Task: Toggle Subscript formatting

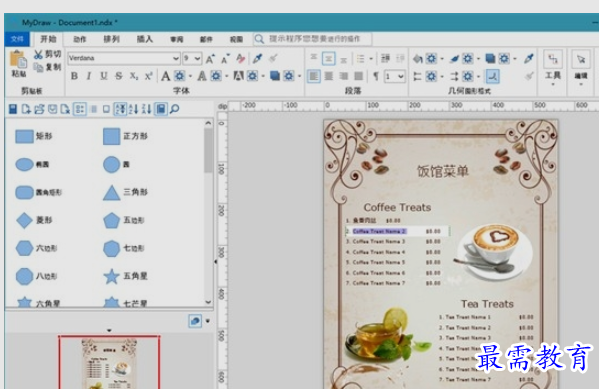Action: pos(133,76)
